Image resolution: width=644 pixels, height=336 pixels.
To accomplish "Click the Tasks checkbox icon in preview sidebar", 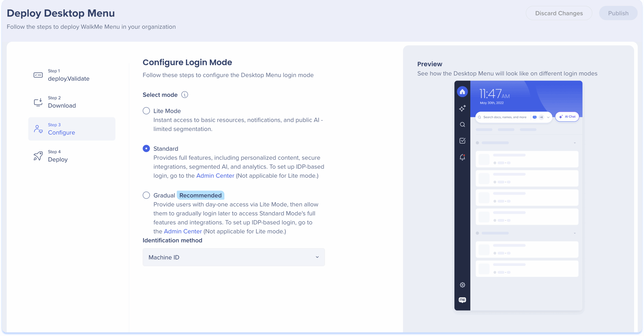I will point(462,141).
